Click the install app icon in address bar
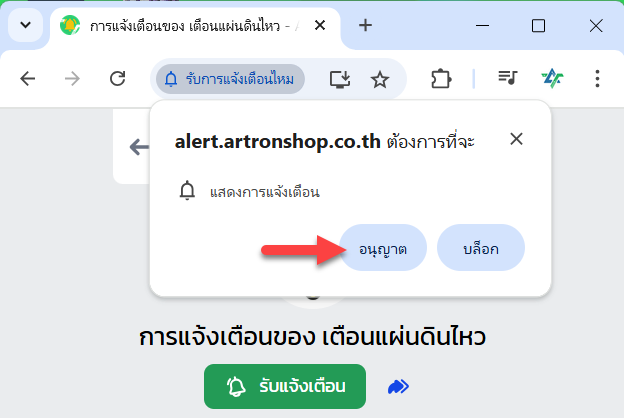Viewport: 624px width, 418px height. 340,79
